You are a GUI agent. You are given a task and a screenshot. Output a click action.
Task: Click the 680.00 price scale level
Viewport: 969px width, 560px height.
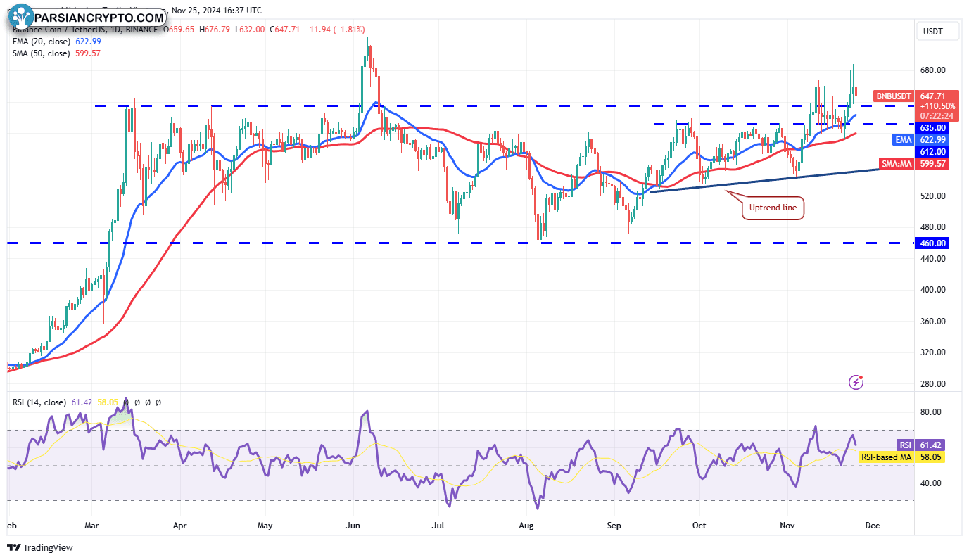pos(932,70)
